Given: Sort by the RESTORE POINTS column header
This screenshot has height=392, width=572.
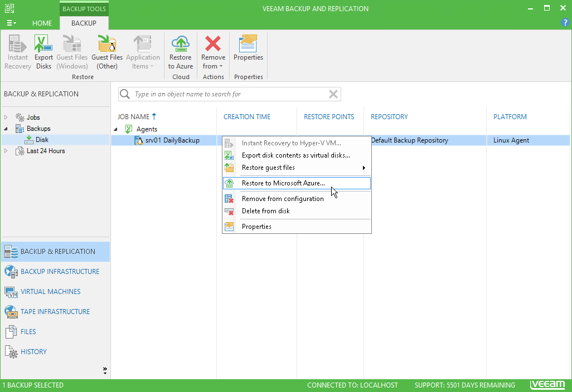Looking at the screenshot, I should [x=329, y=116].
